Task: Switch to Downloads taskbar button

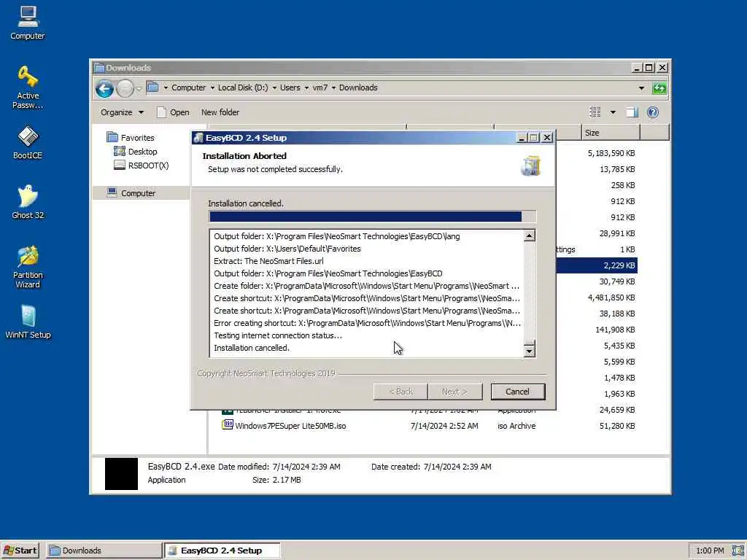Action: tap(104, 551)
